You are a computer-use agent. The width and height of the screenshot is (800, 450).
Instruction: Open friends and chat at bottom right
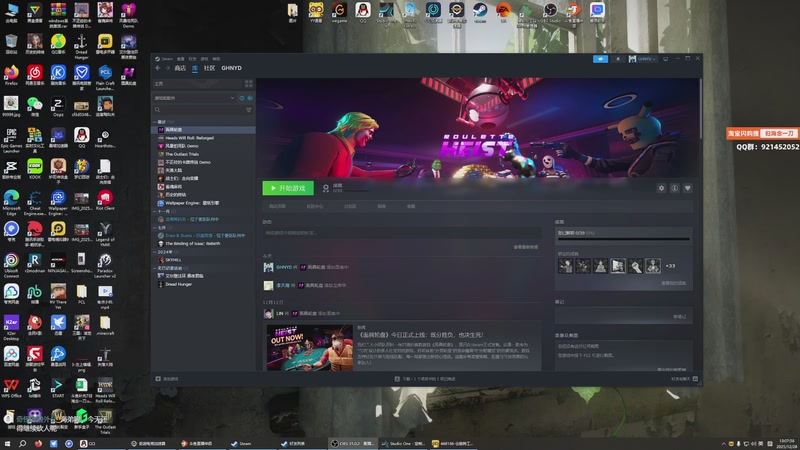point(684,379)
